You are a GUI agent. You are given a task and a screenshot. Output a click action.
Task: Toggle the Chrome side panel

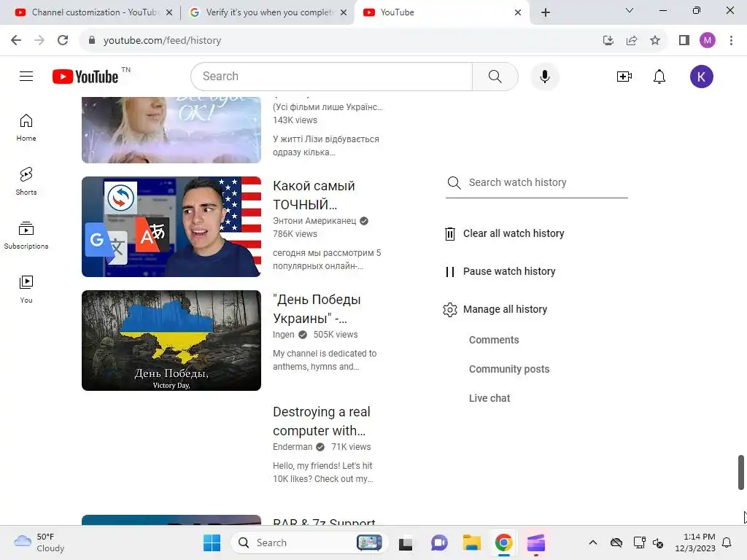coord(684,41)
